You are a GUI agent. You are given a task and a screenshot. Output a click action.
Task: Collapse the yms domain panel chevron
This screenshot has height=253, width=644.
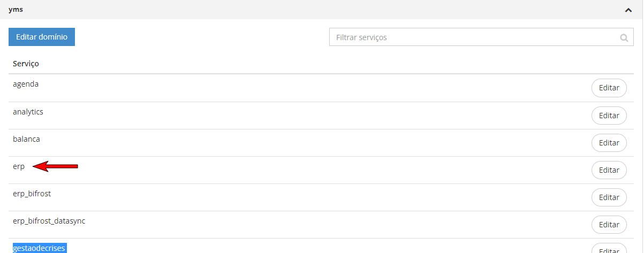[x=628, y=10]
